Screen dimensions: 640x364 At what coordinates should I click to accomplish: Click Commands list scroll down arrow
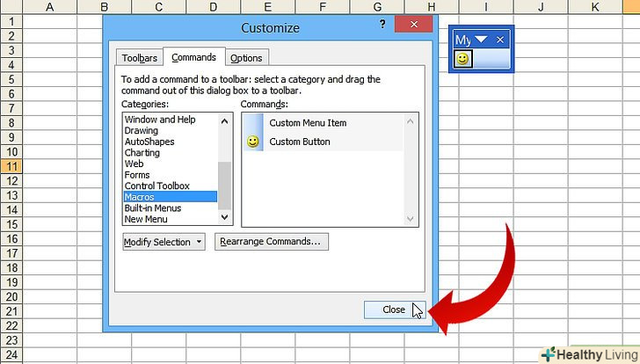411,219
